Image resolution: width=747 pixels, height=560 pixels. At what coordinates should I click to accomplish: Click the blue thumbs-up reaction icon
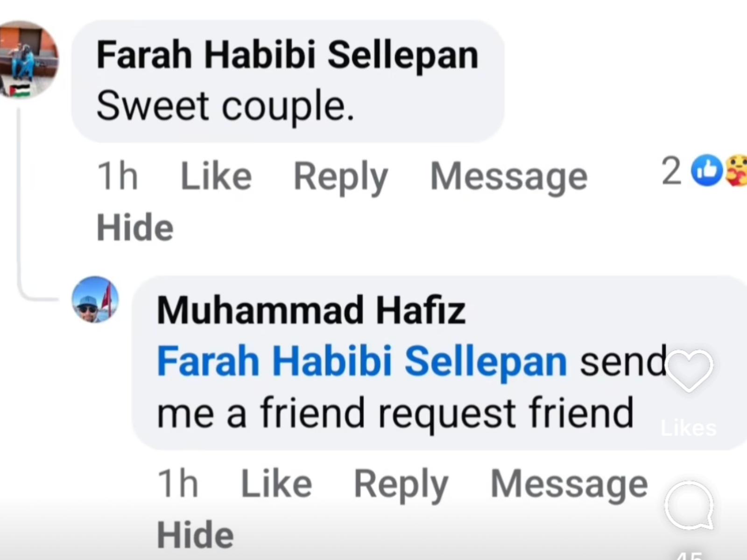(707, 171)
